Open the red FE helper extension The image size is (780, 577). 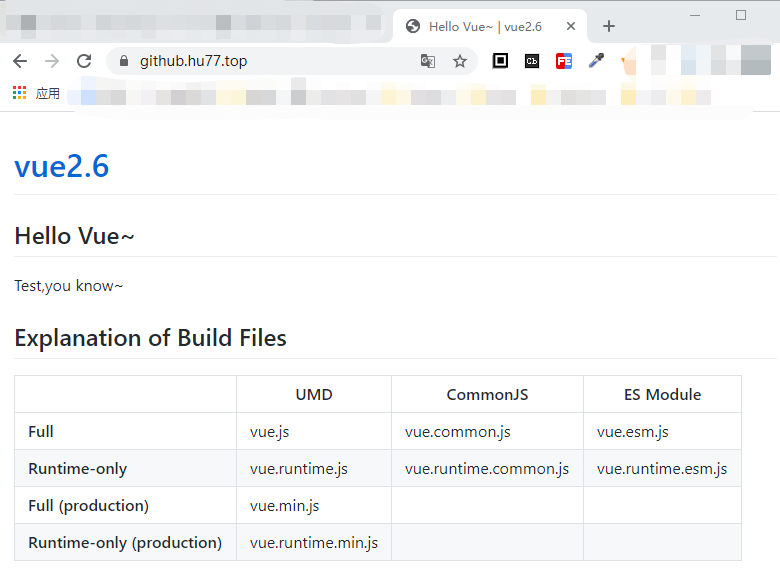click(564, 61)
